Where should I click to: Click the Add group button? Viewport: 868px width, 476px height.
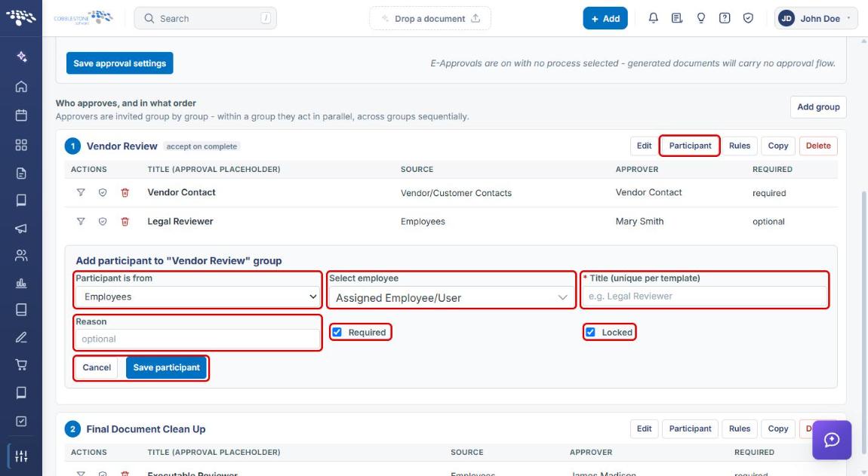[818, 107]
